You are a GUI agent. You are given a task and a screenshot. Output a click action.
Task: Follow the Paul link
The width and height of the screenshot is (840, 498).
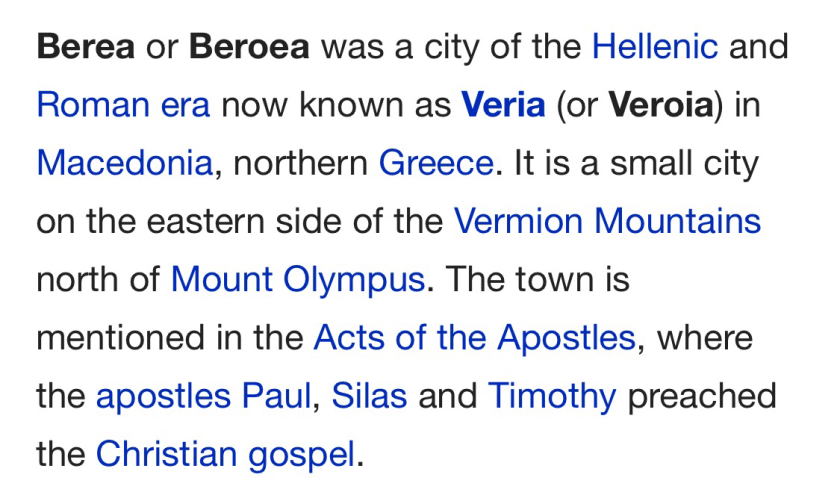tap(277, 396)
